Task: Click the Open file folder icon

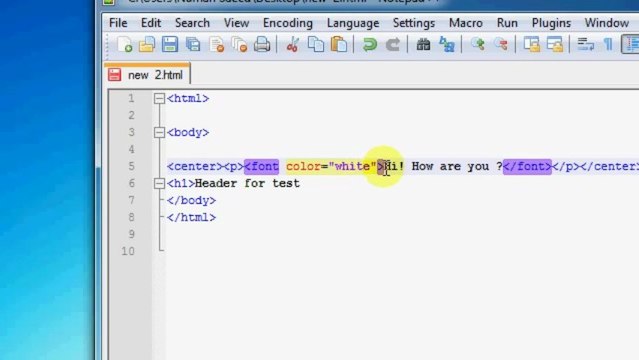Action: coord(147,44)
